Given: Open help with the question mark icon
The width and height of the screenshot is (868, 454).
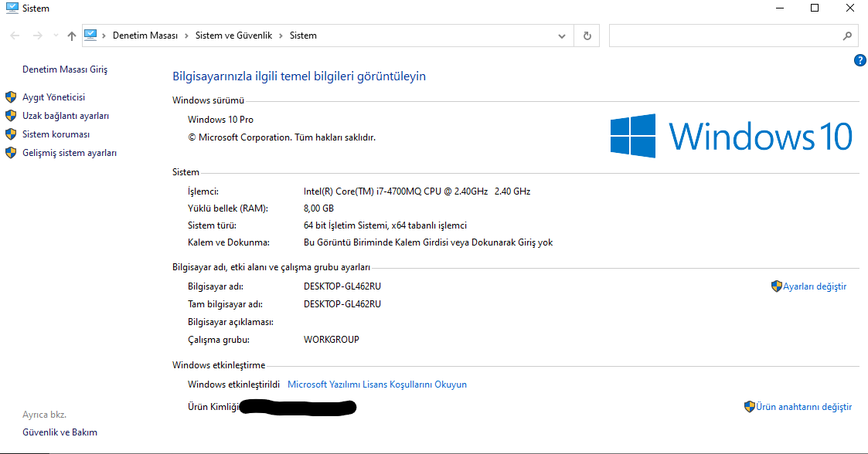Looking at the screenshot, I should tap(859, 60).
